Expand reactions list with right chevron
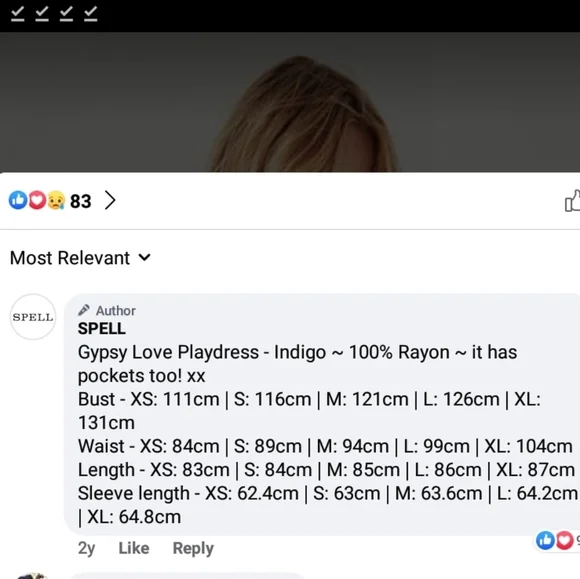Screen dimensions: 580x579 click(110, 200)
